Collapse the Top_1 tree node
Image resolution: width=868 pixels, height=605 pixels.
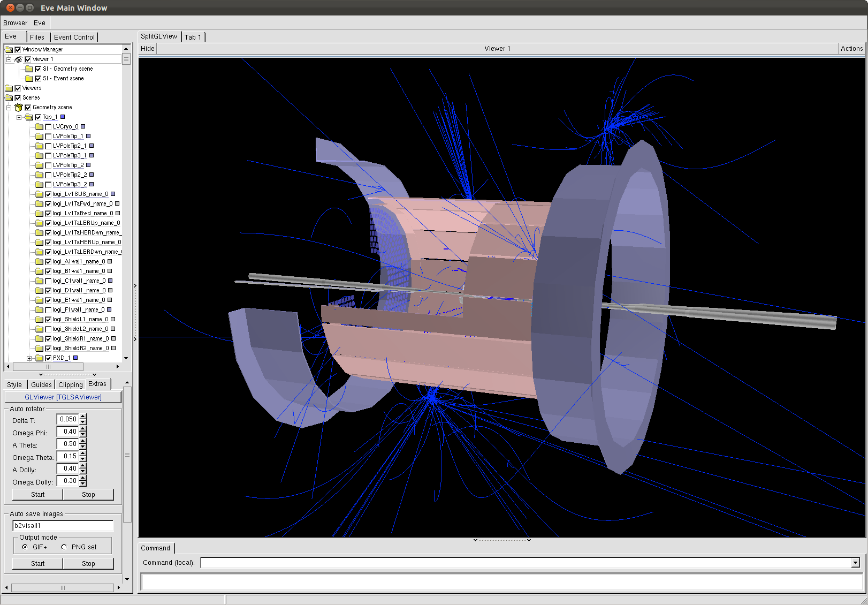[19, 117]
